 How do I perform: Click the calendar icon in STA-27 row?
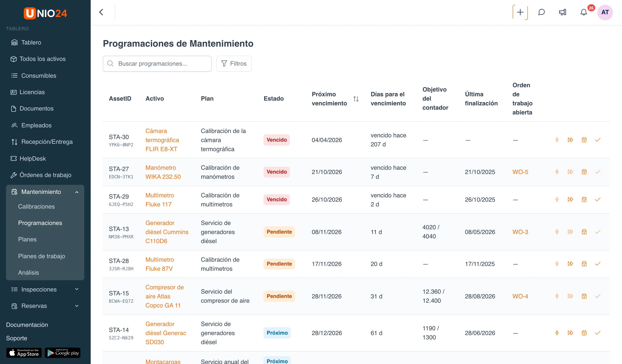tap(584, 172)
